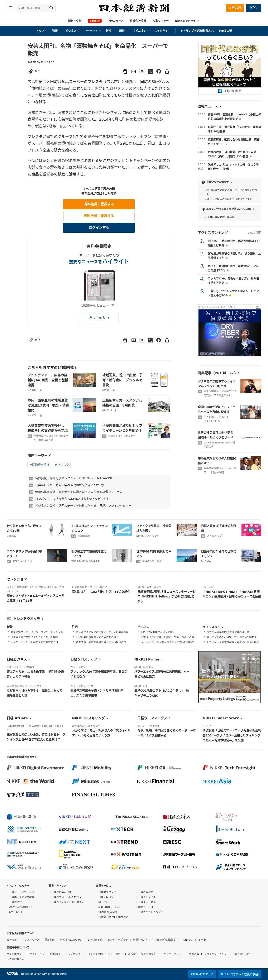Click the サイトに関するご意見ご要望 button
This screenshot has width=268, height=980.
tap(239, 974)
